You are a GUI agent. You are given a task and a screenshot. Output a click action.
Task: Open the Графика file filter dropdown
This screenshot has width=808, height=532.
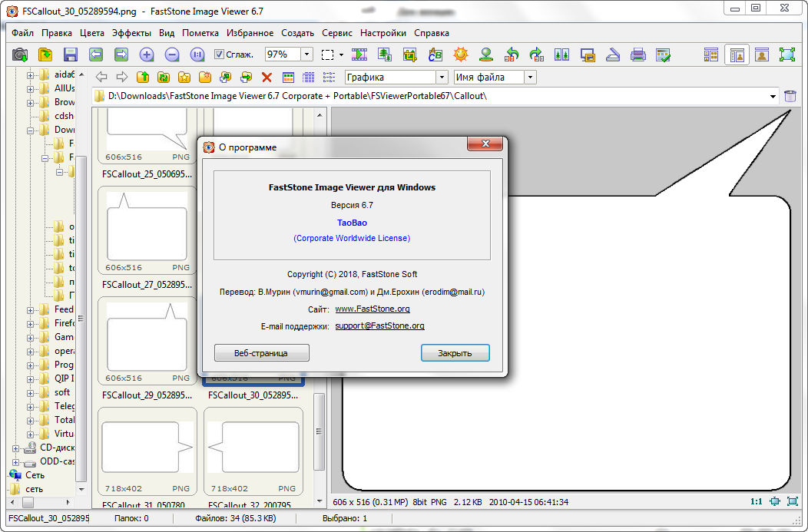point(441,77)
